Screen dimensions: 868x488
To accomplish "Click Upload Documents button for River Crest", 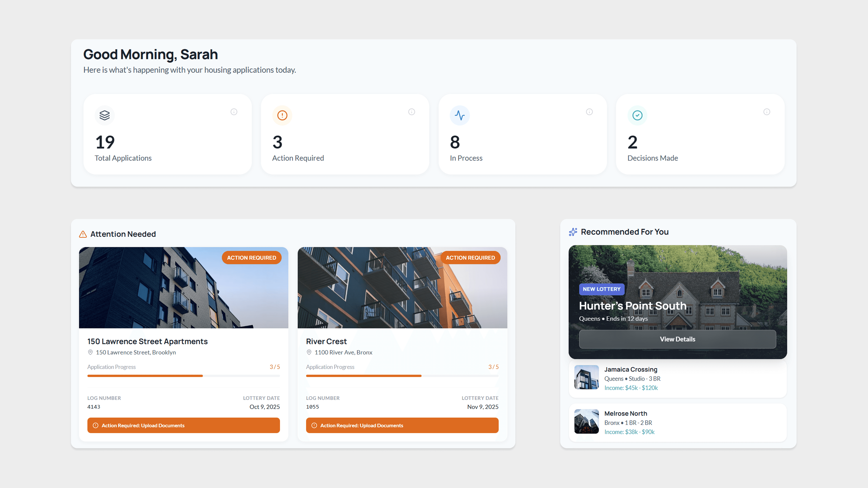I will (x=402, y=425).
